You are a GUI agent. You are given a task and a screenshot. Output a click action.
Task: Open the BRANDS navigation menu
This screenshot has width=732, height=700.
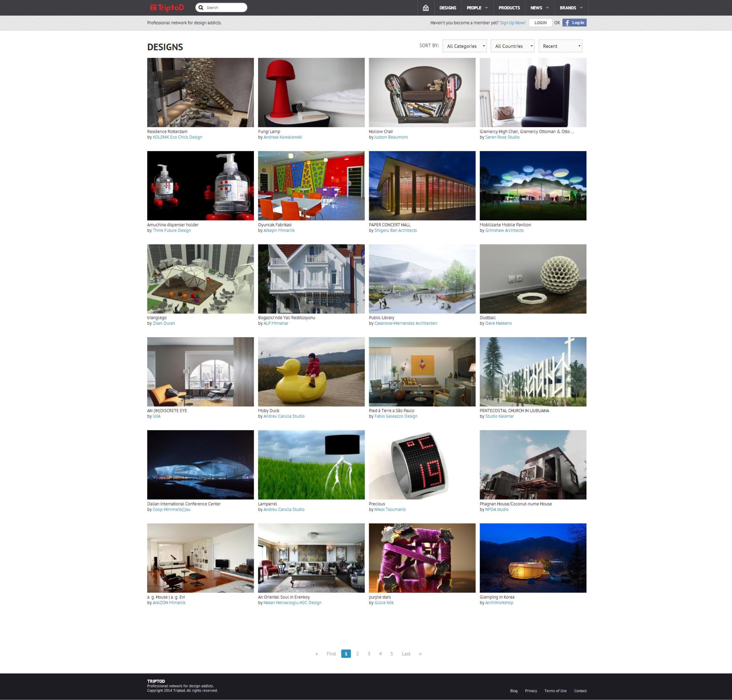[x=571, y=8]
